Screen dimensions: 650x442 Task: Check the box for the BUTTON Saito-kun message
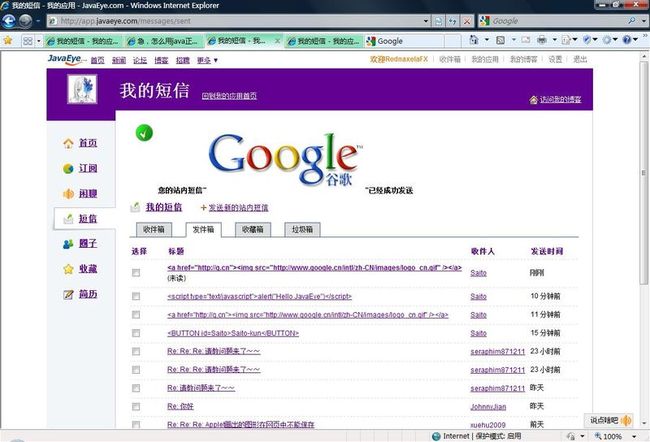coord(136,333)
